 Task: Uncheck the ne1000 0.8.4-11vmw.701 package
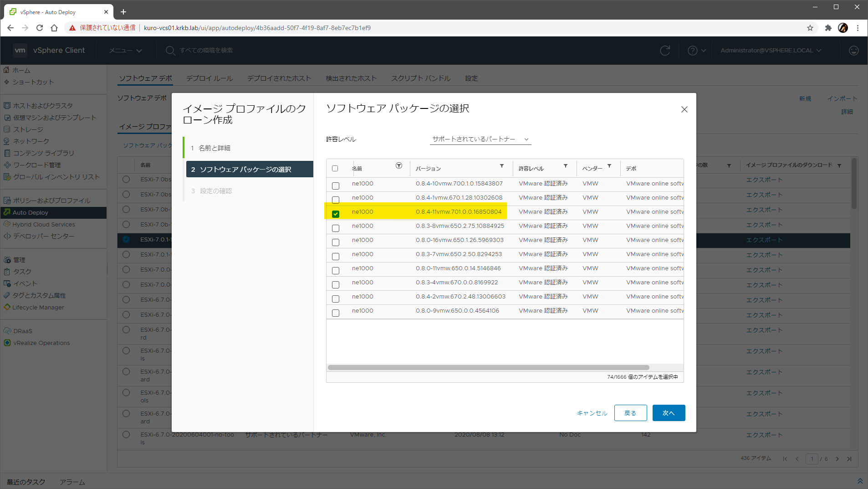[336, 214]
